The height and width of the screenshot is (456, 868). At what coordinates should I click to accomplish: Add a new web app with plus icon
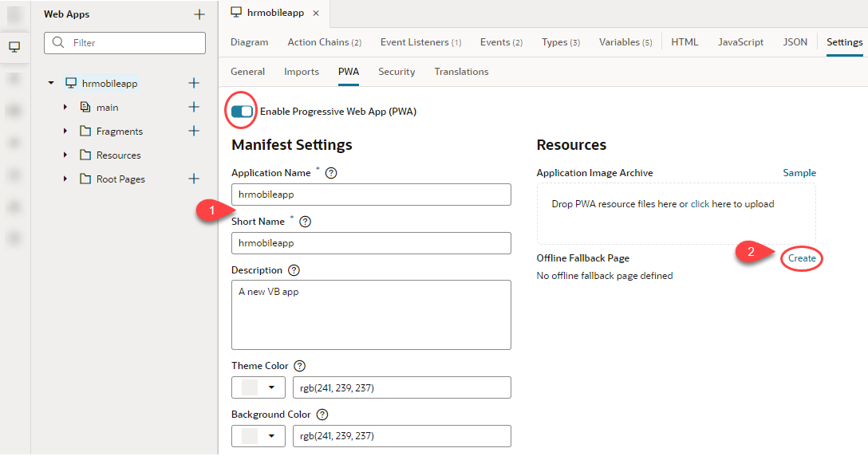pyautogui.click(x=199, y=14)
